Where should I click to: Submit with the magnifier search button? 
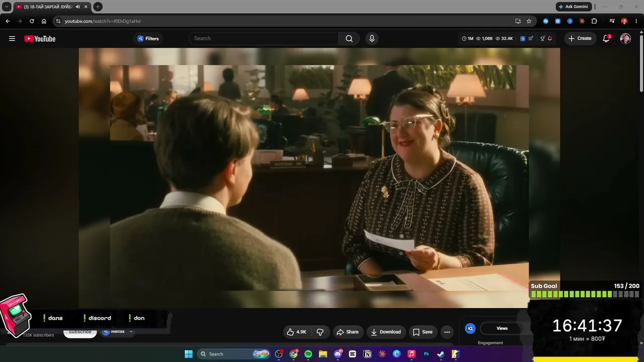pos(349,39)
